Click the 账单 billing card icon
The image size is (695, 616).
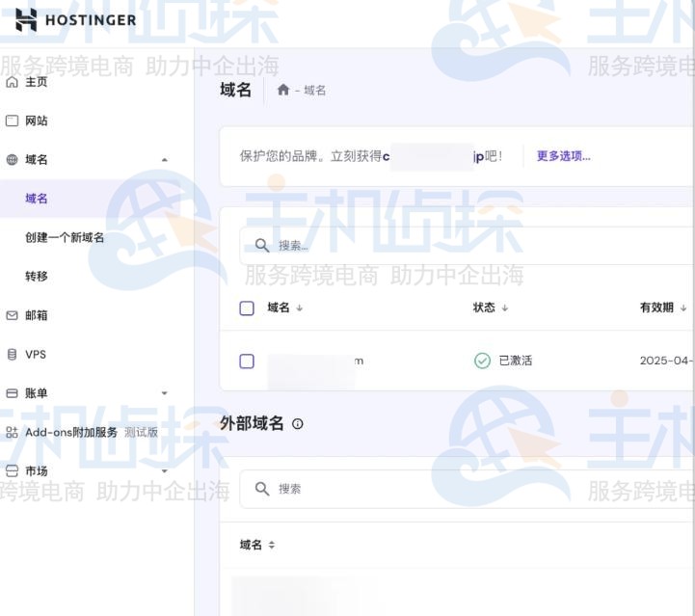[12, 393]
